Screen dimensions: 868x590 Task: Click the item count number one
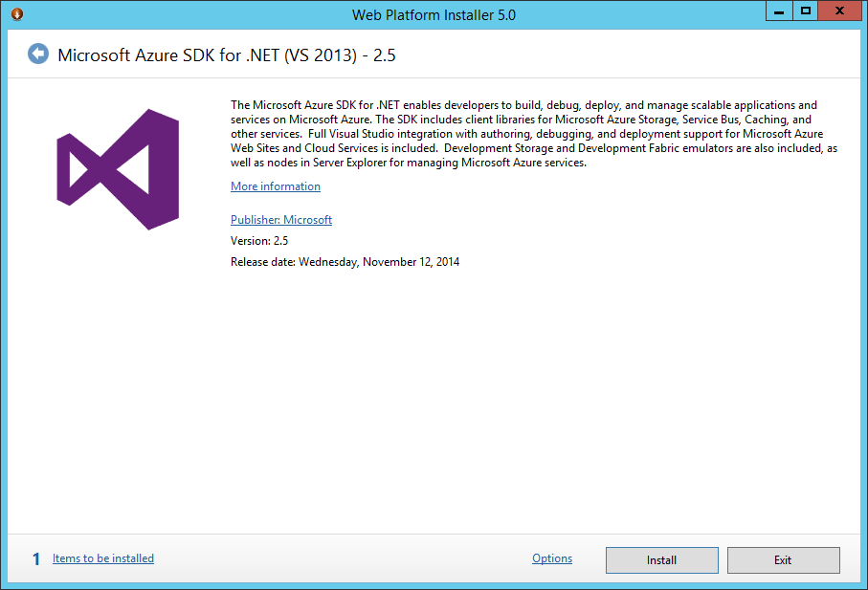[x=35, y=558]
